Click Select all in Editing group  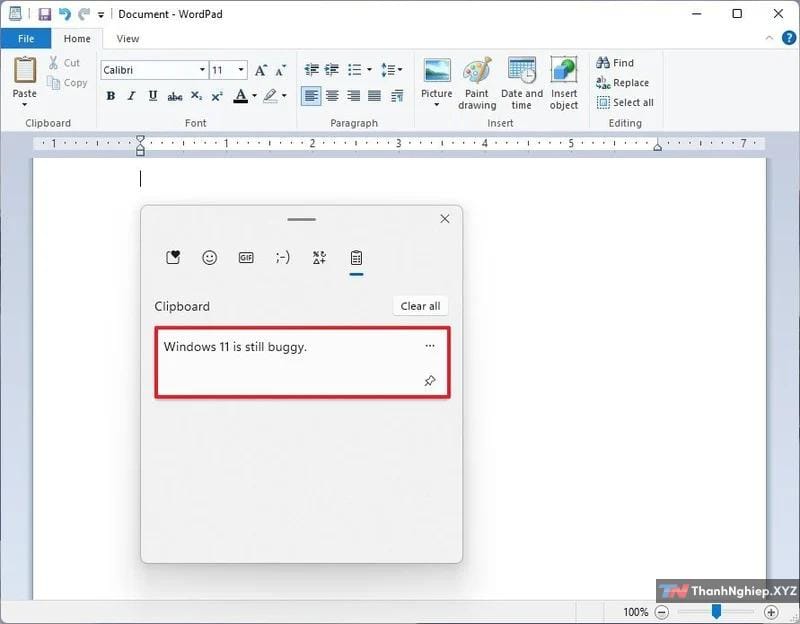coord(625,103)
